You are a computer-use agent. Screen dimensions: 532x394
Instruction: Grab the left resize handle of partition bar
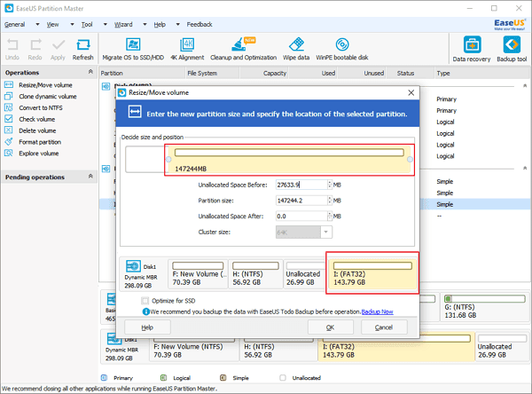pyautogui.click(x=168, y=160)
